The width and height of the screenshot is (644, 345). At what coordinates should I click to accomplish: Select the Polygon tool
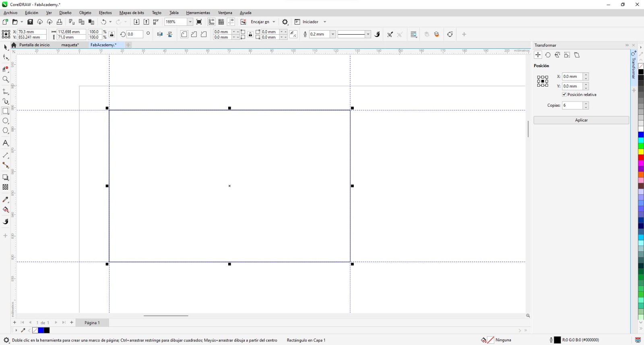(5, 130)
